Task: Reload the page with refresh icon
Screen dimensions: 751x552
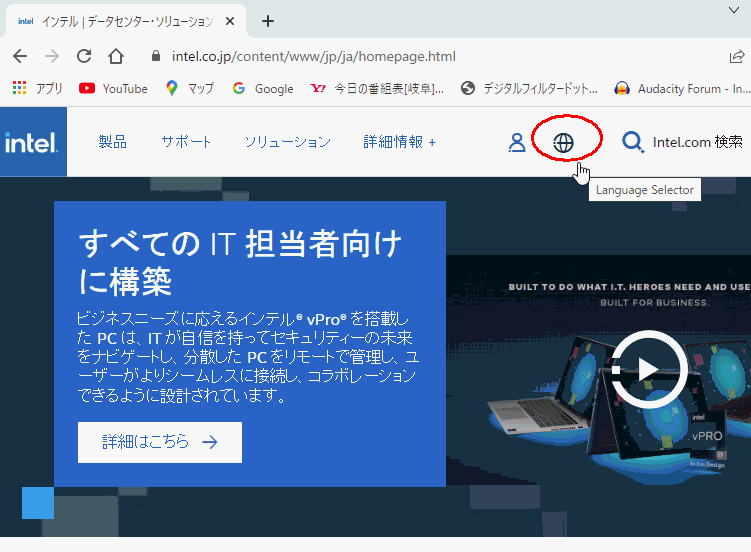Action: 84,56
